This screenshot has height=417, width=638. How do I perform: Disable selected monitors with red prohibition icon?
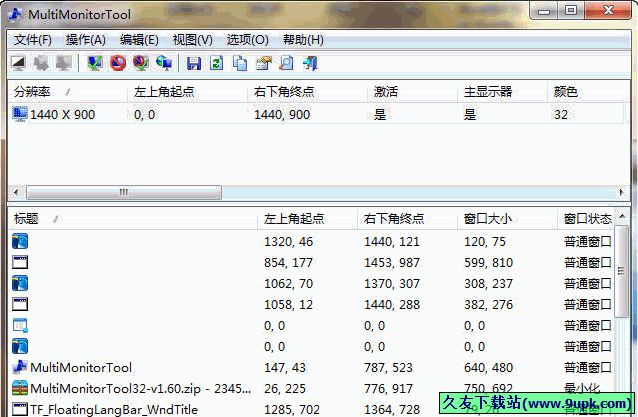(118, 63)
